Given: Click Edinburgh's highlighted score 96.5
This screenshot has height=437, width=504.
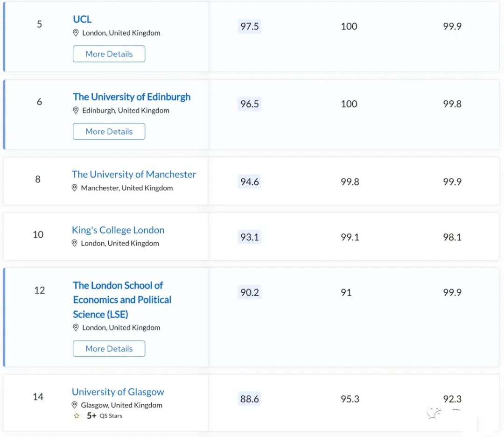Looking at the screenshot, I should pyautogui.click(x=249, y=104).
